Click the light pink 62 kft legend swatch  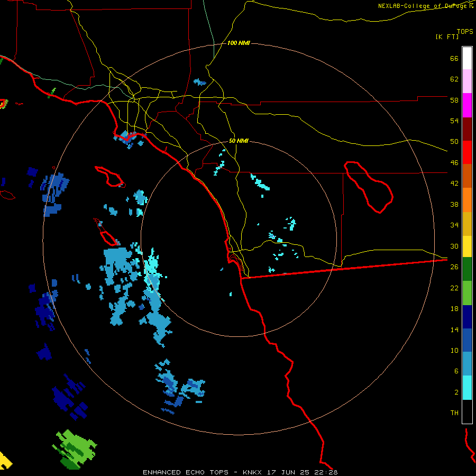click(x=467, y=81)
